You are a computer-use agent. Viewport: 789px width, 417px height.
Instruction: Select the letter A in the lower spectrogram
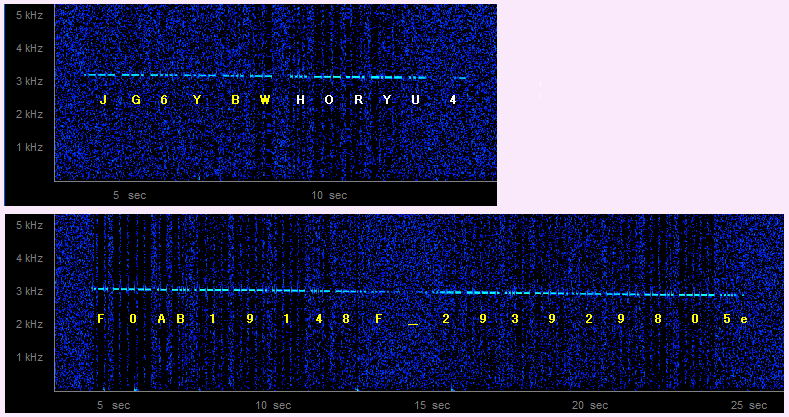(x=162, y=318)
